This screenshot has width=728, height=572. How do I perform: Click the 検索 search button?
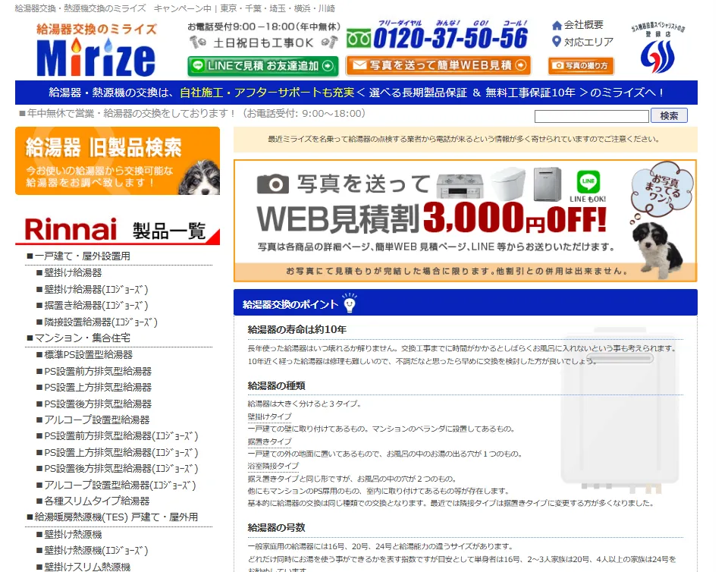(x=669, y=115)
